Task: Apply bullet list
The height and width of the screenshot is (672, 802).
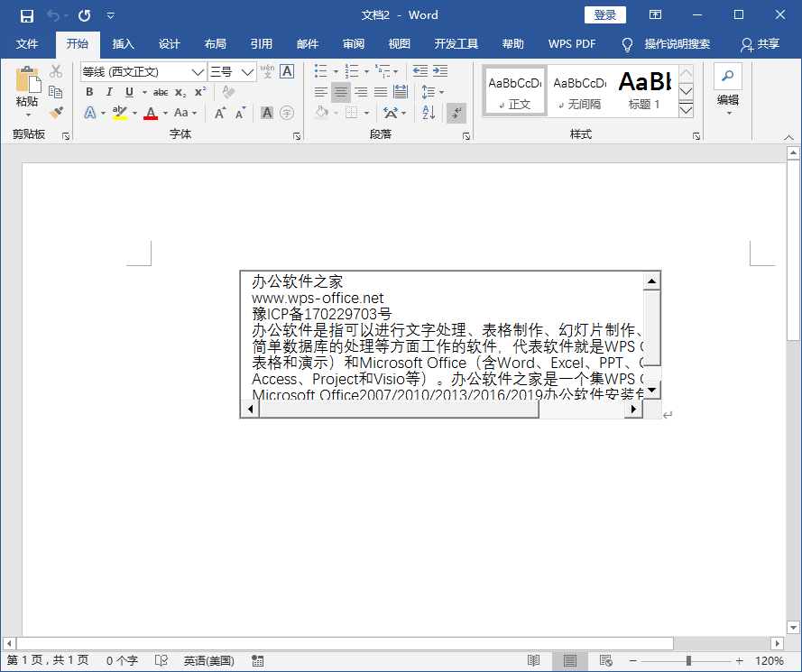Action: click(320, 71)
